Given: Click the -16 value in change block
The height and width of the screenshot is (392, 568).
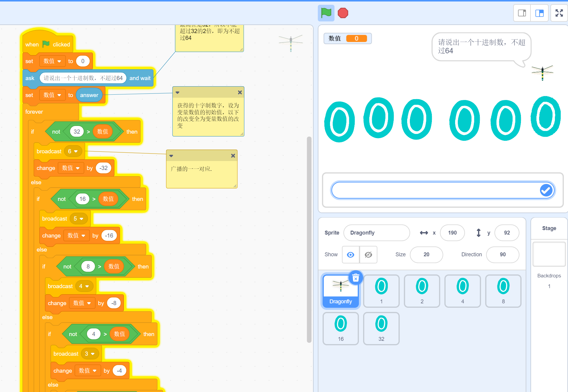Looking at the screenshot, I should [109, 235].
